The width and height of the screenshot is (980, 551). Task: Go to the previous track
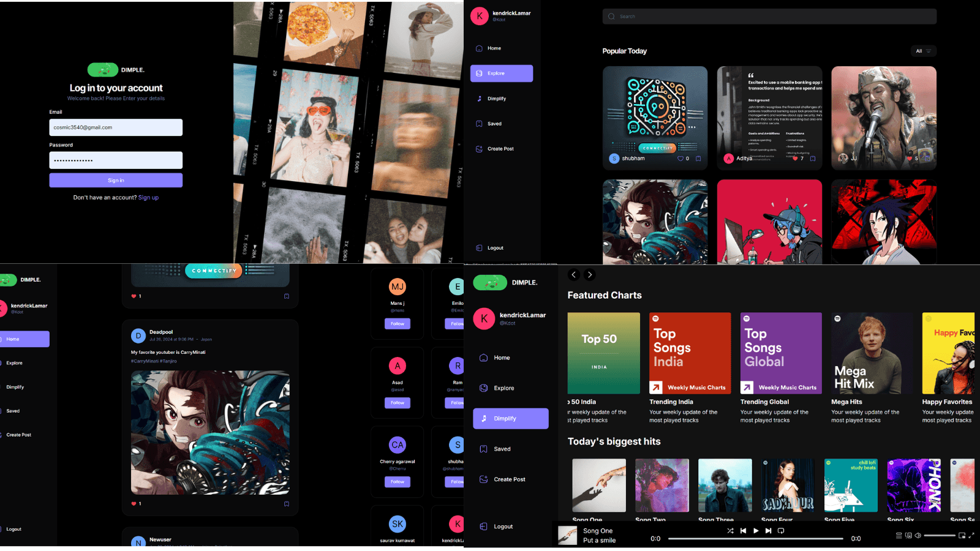[x=743, y=531]
